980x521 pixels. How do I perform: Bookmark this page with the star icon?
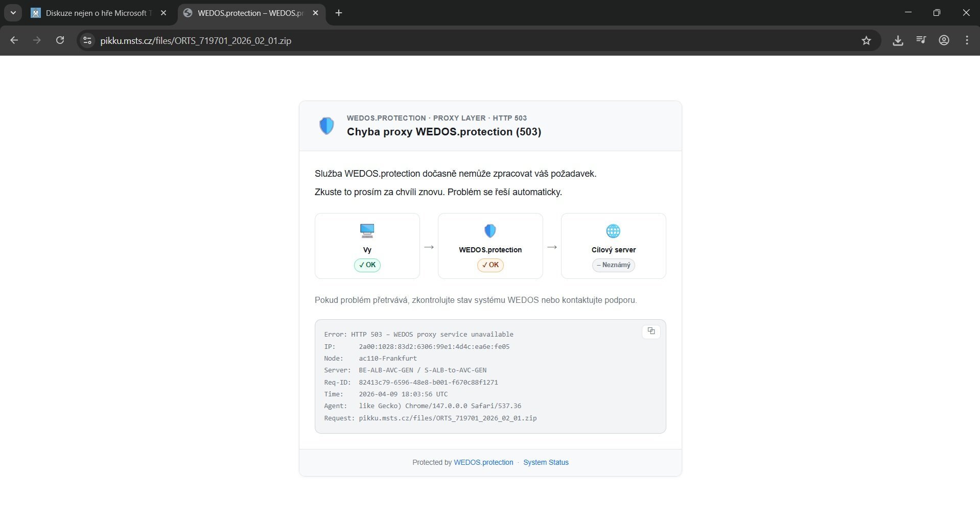point(866,40)
